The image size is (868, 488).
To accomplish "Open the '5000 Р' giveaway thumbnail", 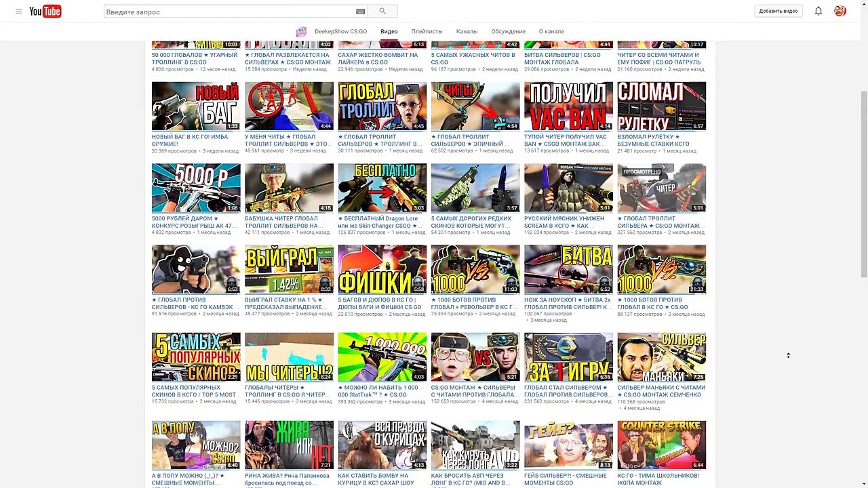I will [196, 188].
